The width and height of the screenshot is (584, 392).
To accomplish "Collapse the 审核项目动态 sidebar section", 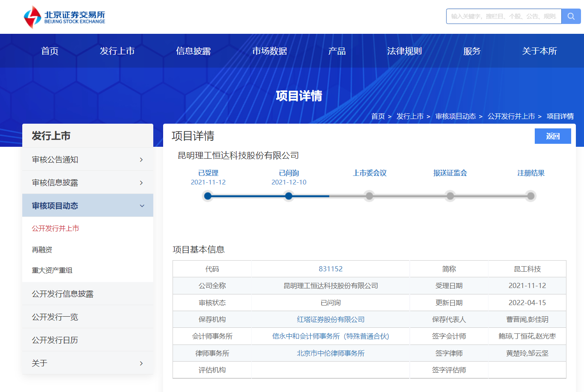I will pyautogui.click(x=142, y=206).
